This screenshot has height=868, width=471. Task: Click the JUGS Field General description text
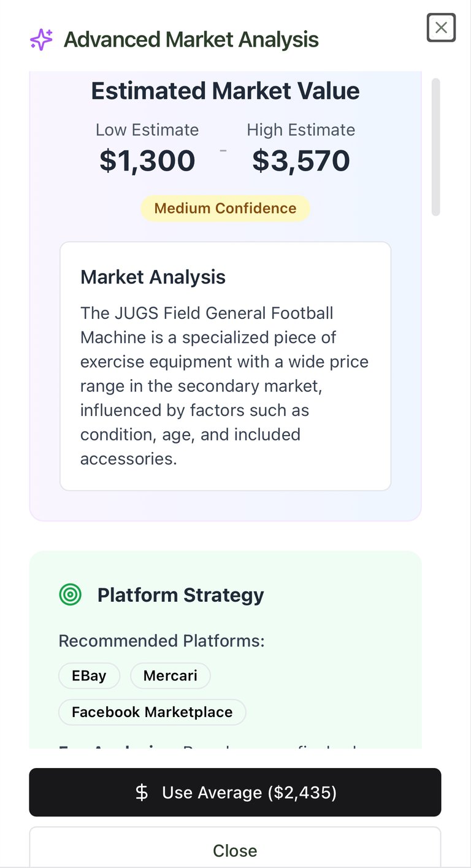224,385
